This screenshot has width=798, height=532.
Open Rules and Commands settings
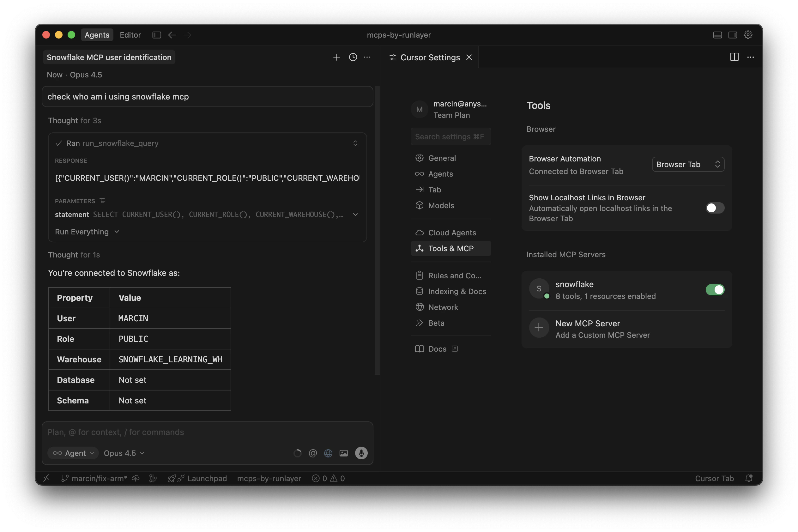(450, 275)
